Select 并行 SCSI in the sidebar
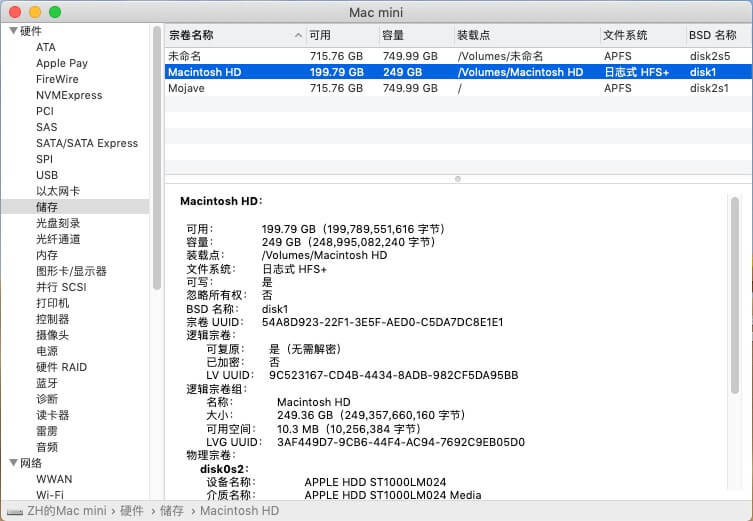 pos(61,287)
